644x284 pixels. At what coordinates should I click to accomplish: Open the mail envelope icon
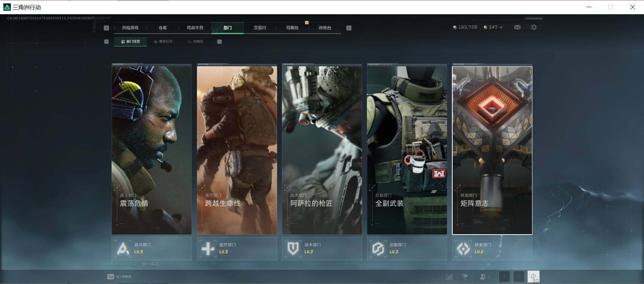[517, 27]
